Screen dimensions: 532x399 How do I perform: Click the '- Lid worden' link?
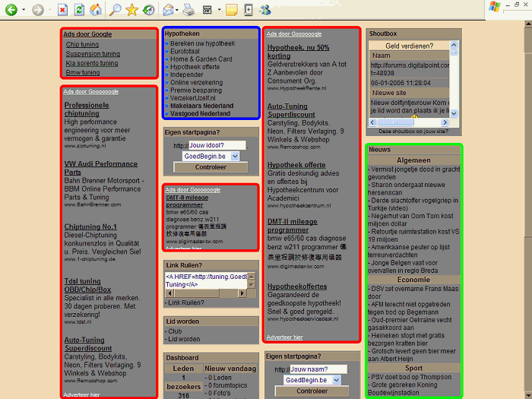pyautogui.click(x=182, y=339)
